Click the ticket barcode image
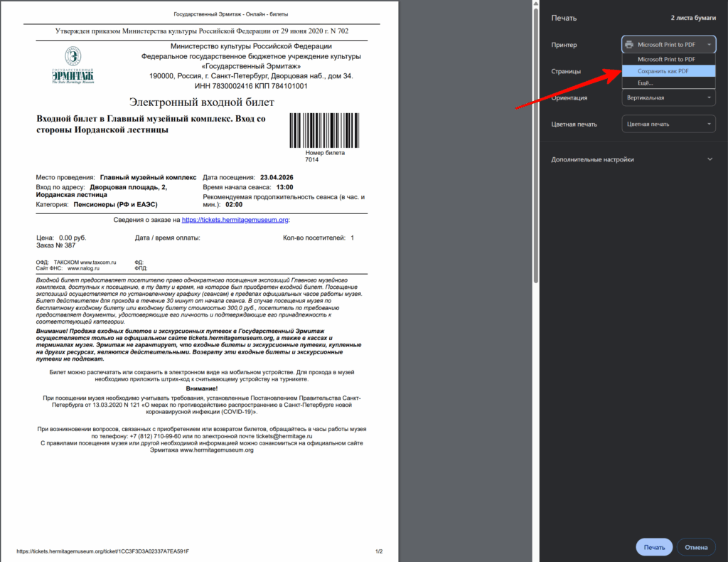Viewport: 728px width, 562px height. tap(324, 130)
